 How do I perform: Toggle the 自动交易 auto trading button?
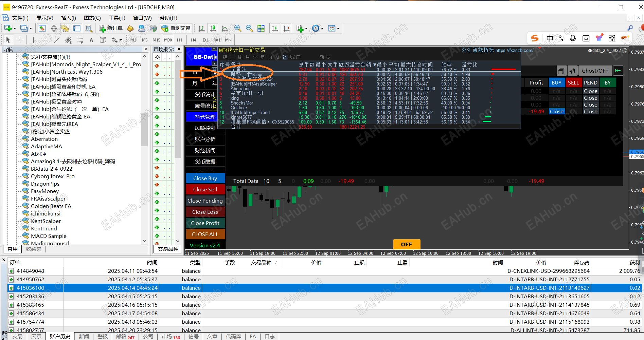(176, 28)
